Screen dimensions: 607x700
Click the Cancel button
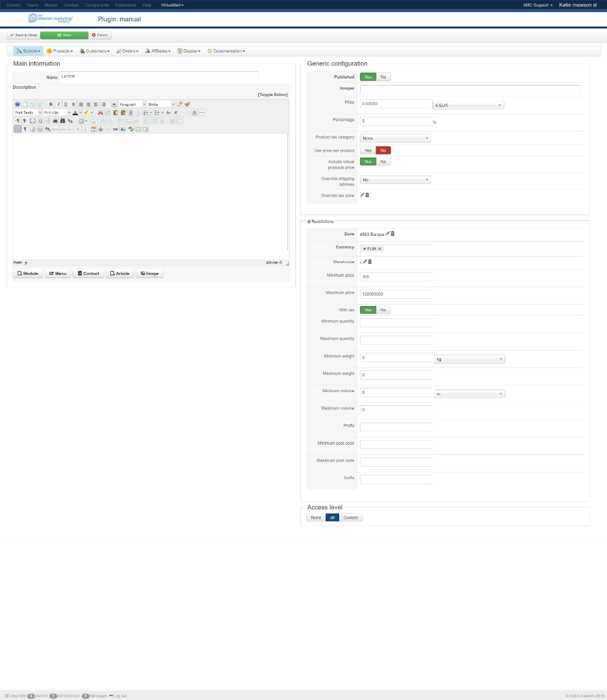tap(100, 35)
